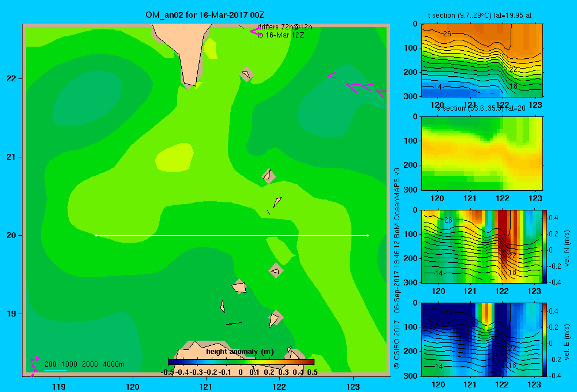577x392 pixels.
Task: Click the northward velocity section plot
Action: 482,246
